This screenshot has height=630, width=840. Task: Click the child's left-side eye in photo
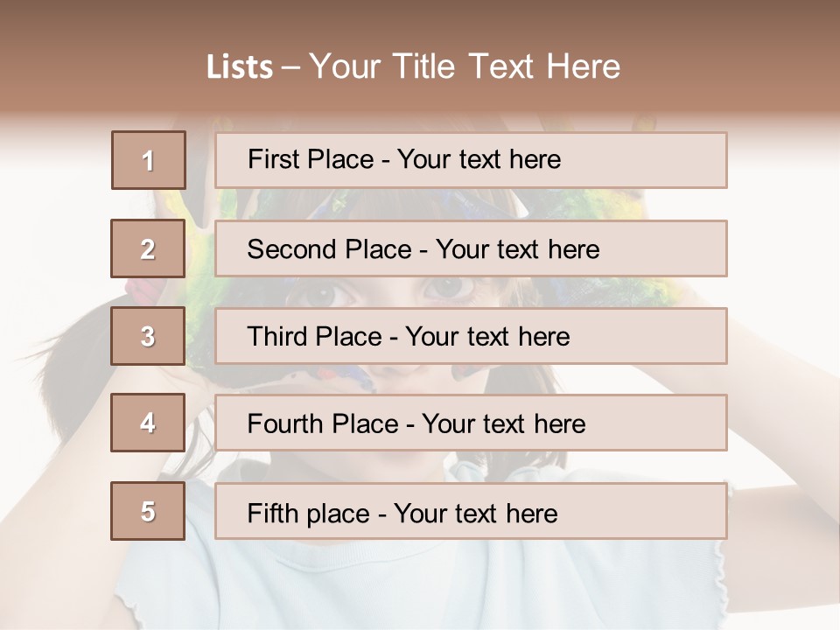(332, 293)
